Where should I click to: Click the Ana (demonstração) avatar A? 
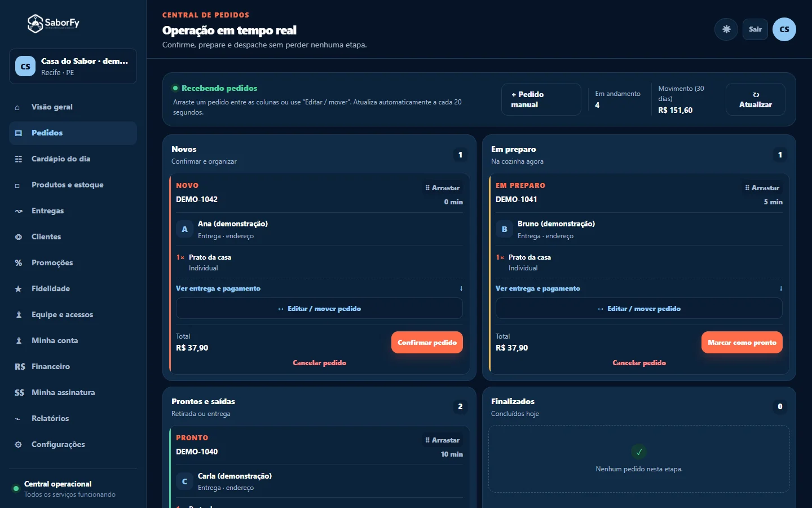(x=184, y=229)
